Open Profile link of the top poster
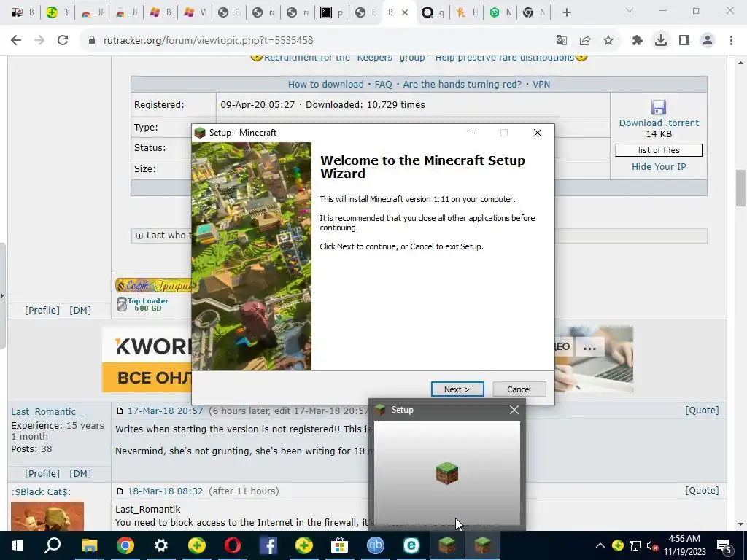 click(42, 311)
